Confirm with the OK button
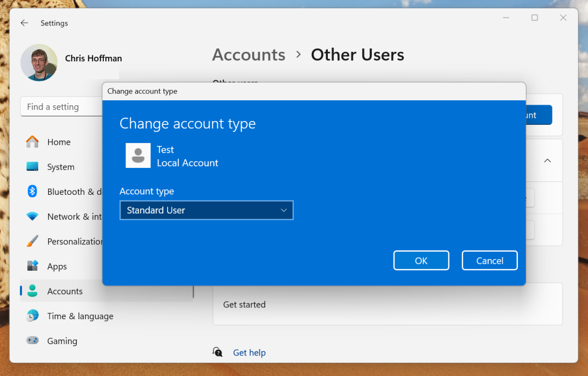Viewport: 588px width, 376px height. (421, 261)
